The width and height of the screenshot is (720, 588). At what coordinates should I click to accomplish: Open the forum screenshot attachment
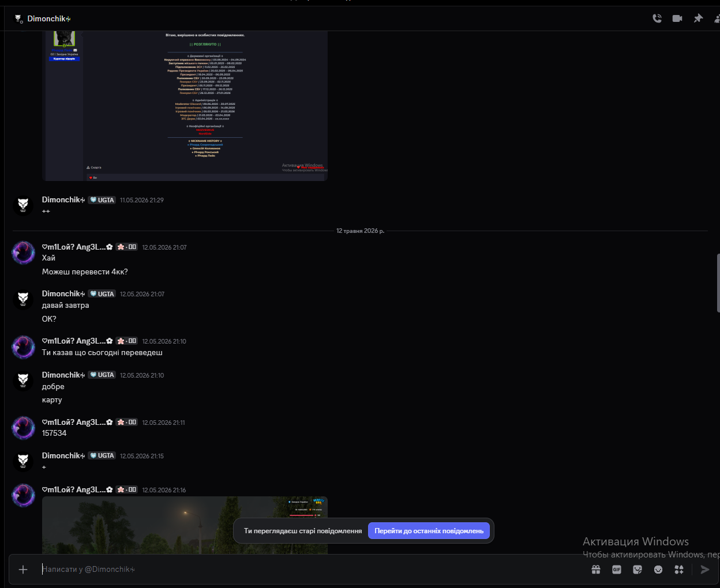point(185,105)
